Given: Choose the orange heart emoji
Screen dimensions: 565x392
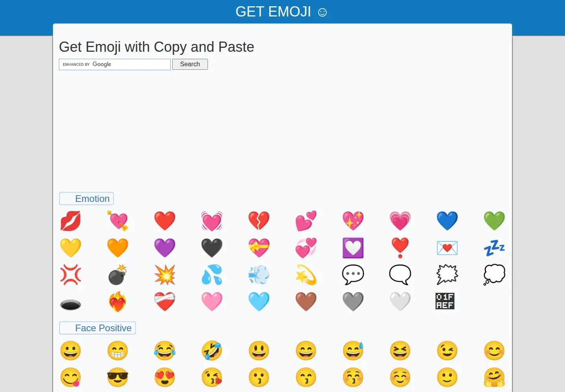Looking at the screenshot, I should point(118,248).
